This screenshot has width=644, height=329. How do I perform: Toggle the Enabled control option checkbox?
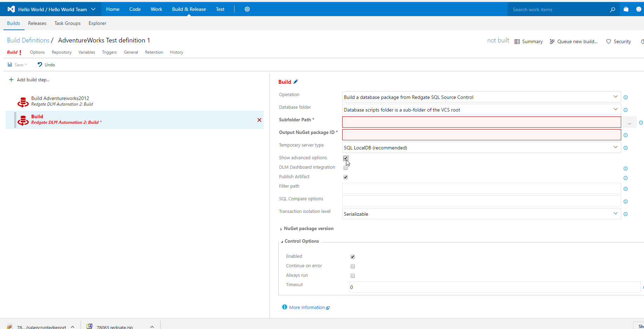tap(353, 257)
